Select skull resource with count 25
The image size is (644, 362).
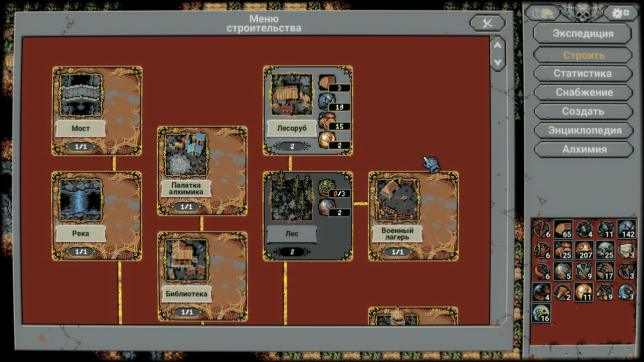coord(605,250)
